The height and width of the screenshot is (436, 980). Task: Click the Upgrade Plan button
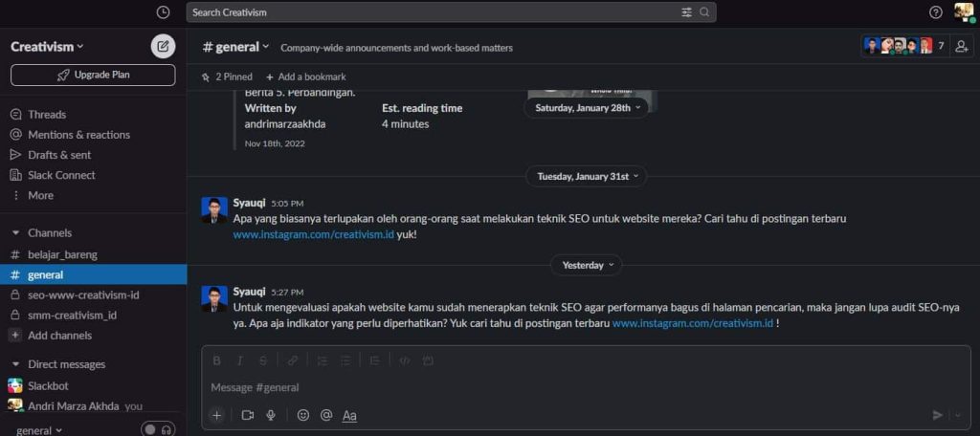tap(93, 75)
